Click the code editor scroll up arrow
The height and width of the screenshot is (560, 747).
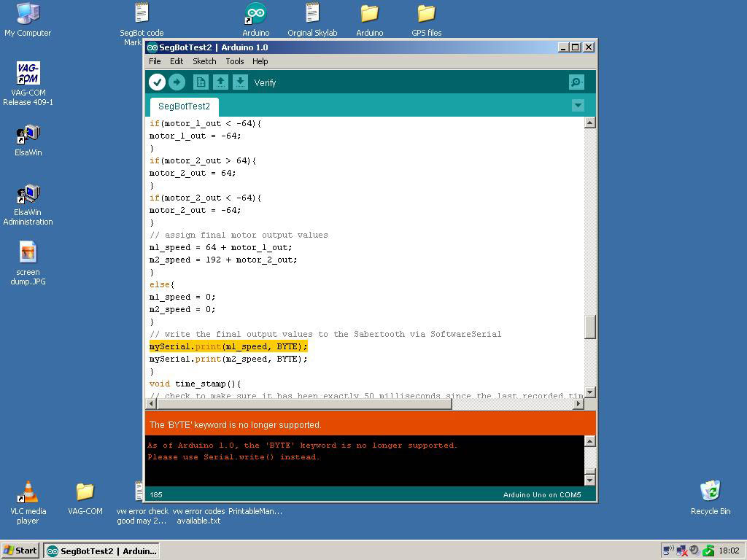click(x=589, y=122)
